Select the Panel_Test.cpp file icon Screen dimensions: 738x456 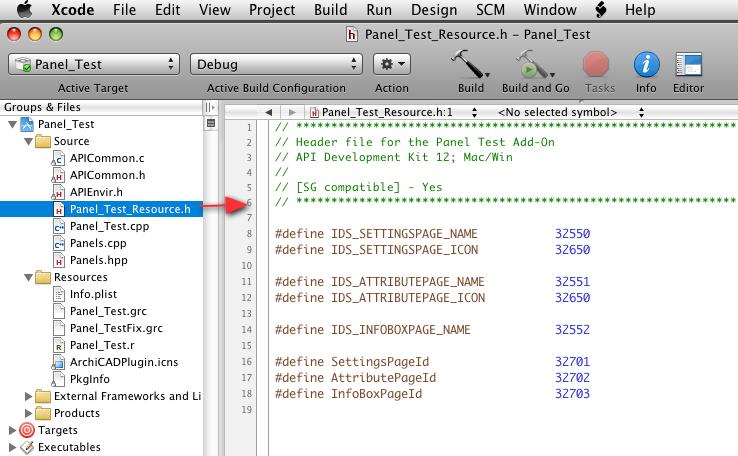click(58, 226)
